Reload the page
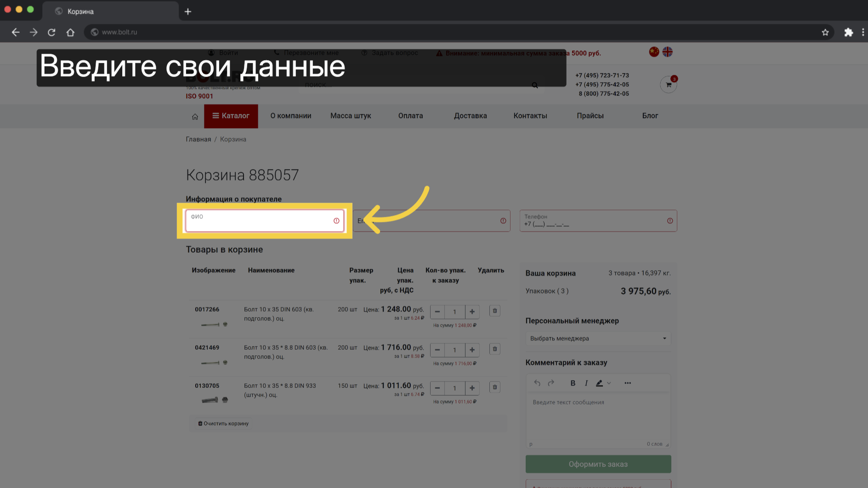This screenshot has height=488, width=868. (51, 32)
